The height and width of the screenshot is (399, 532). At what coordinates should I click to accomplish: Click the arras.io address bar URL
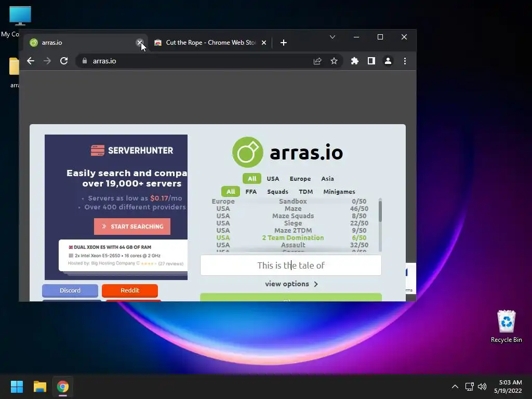[x=104, y=61]
